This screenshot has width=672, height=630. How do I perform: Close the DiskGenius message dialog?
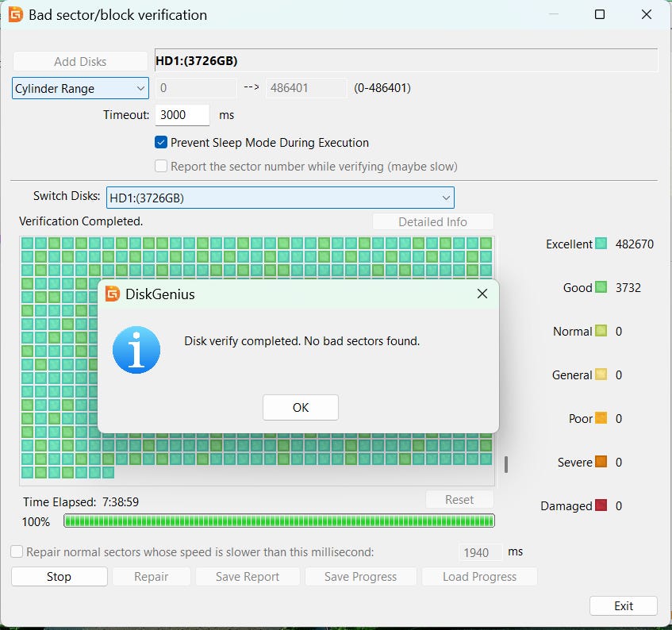[x=482, y=294]
